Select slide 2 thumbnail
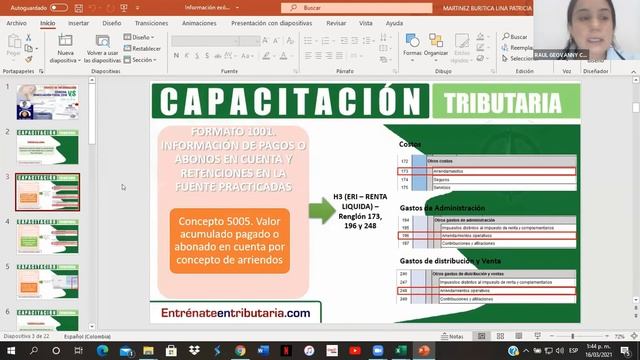 [48, 147]
